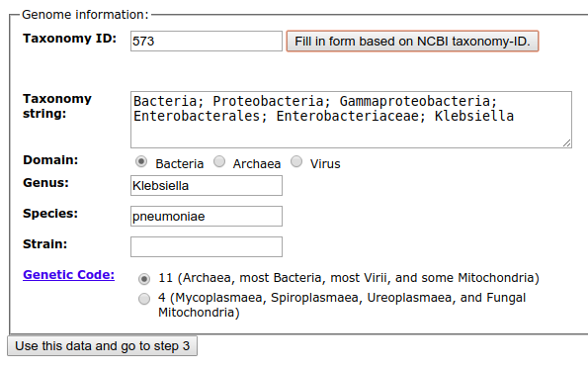Click the Genome information legend text
Screen dimensions: 588x371
tap(85, 15)
